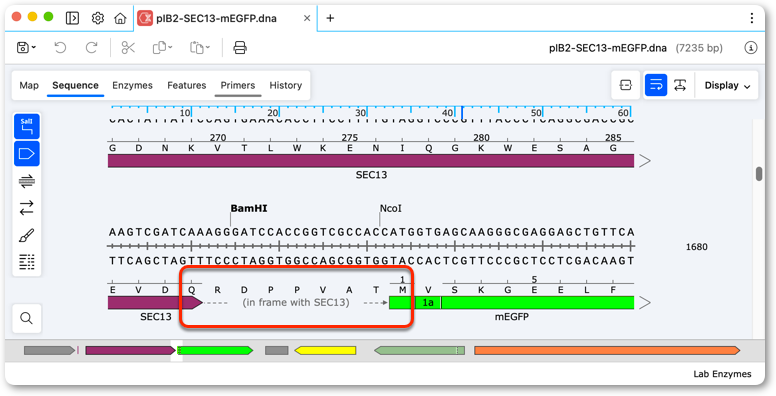Toggle double-stranded sequence display icon
Image resolution: width=776 pixels, height=396 pixels.
(27, 181)
